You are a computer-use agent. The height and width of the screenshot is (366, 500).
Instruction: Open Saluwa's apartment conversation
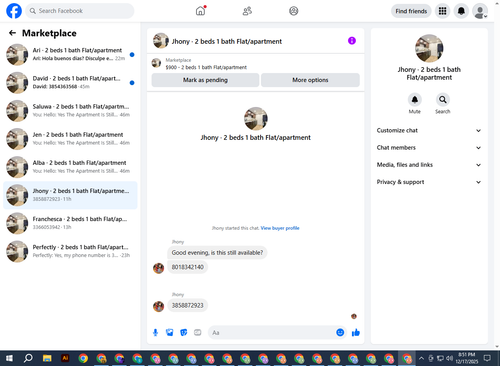coord(70,111)
